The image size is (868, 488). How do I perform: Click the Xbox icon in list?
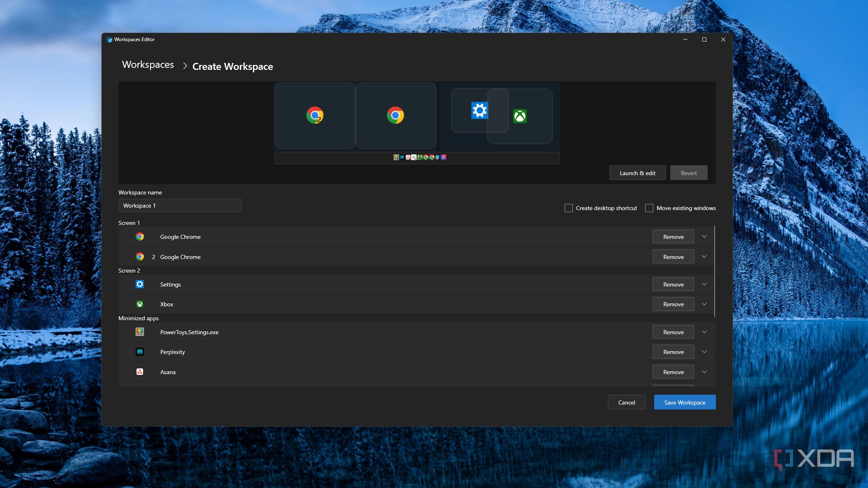(x=140, y=304)
